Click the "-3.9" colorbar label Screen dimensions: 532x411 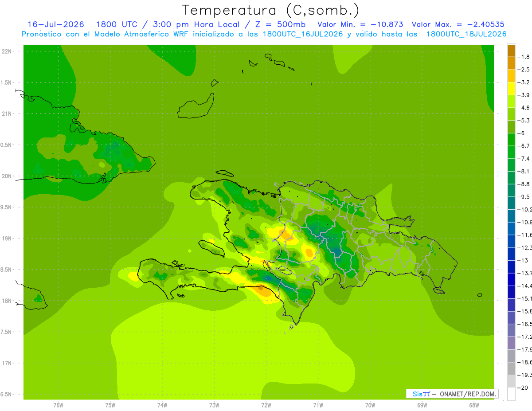pos(524,95)
